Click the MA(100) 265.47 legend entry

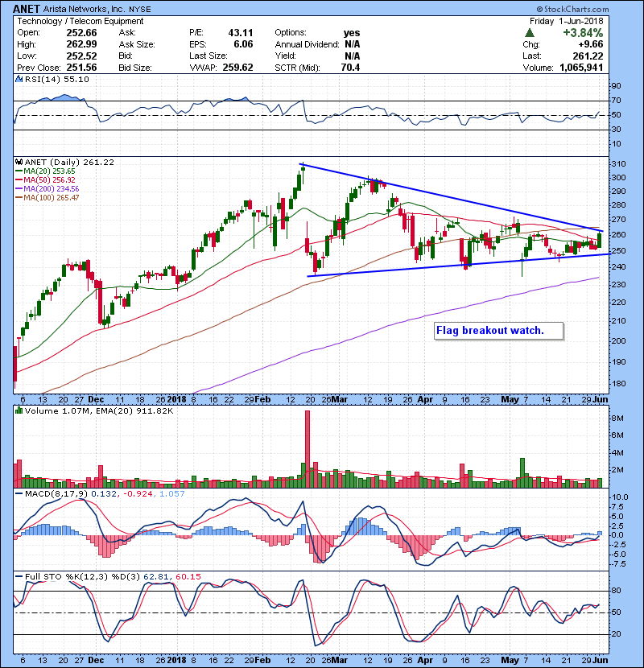(47, 198)
